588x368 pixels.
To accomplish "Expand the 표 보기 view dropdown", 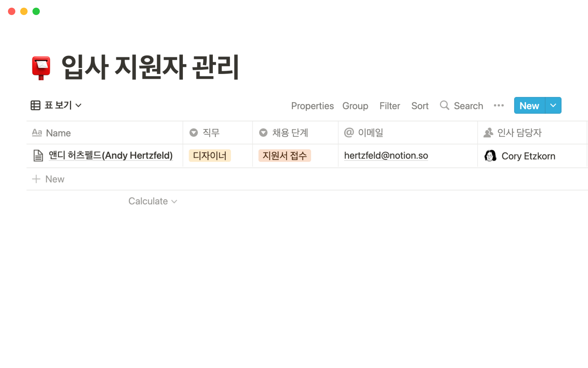I will pyautogui.click(x=78, y=105).
